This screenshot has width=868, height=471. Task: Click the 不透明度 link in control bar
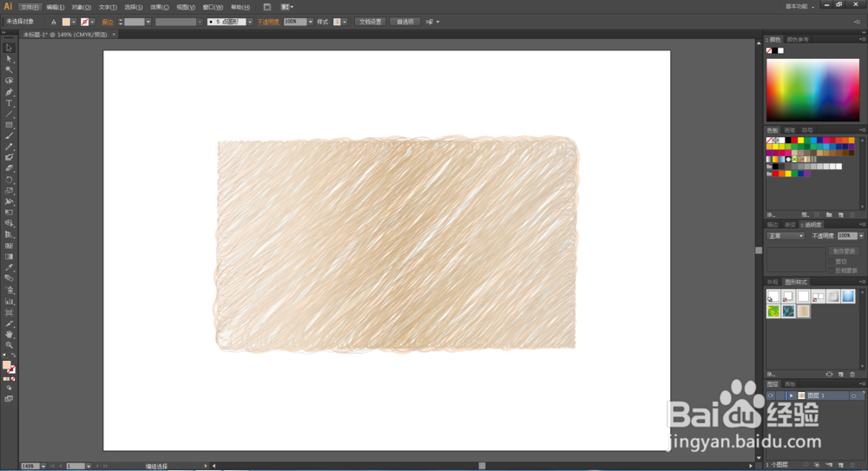point(268,23)
